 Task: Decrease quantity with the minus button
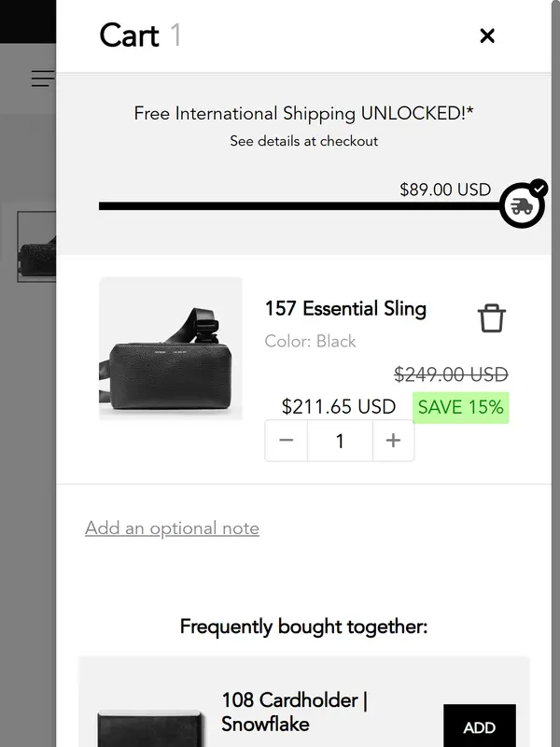tap(287, 441)
